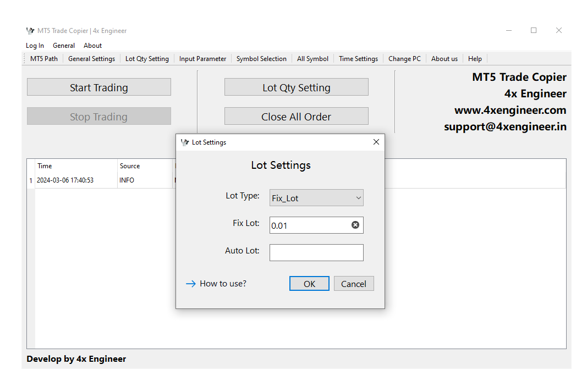Select Change PC in the toolbar
Screen dimensions: 587x392
point(404,59)
